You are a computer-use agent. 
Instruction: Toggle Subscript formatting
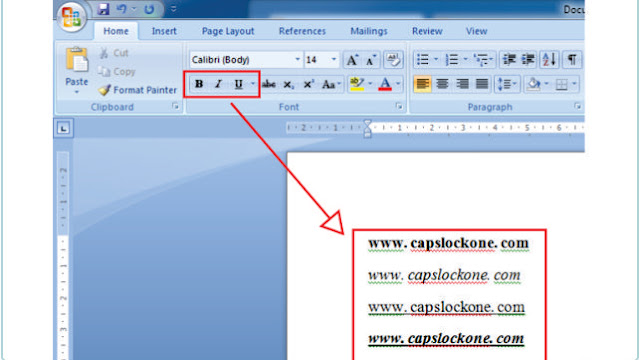[x=289, y=84]
